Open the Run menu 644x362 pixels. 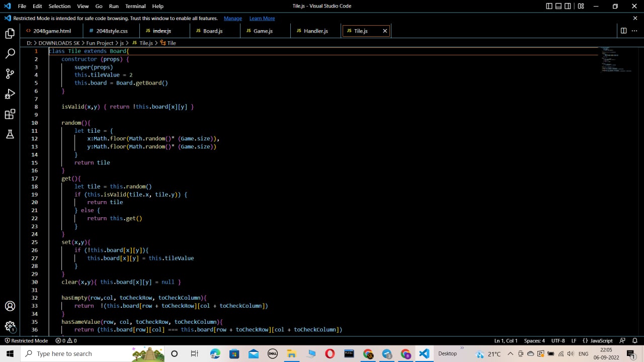(114, 6)
